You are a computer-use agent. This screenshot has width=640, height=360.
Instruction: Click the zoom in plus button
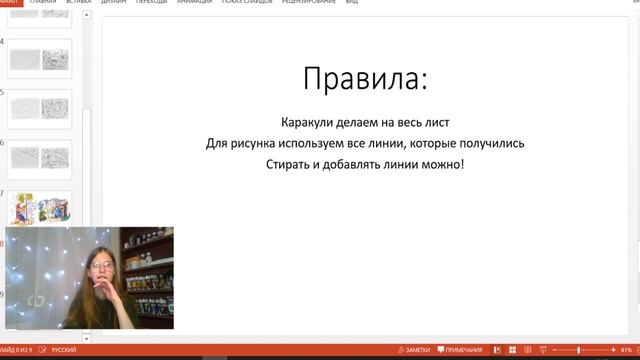[x=613, y=350]
